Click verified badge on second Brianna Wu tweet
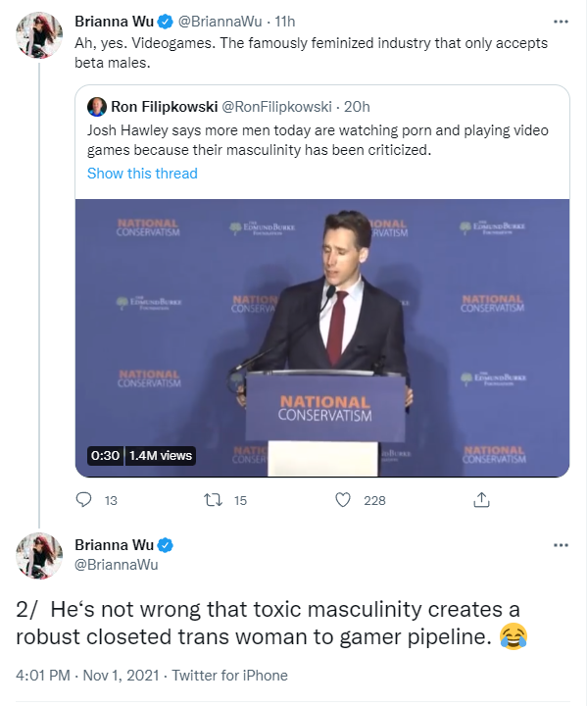 tap(166, 545)
